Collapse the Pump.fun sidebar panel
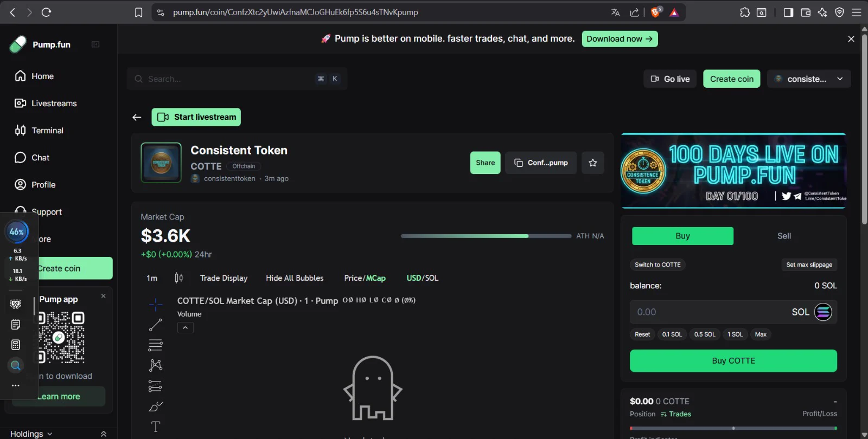The image size is (868, 439). (x=95, y=44)
